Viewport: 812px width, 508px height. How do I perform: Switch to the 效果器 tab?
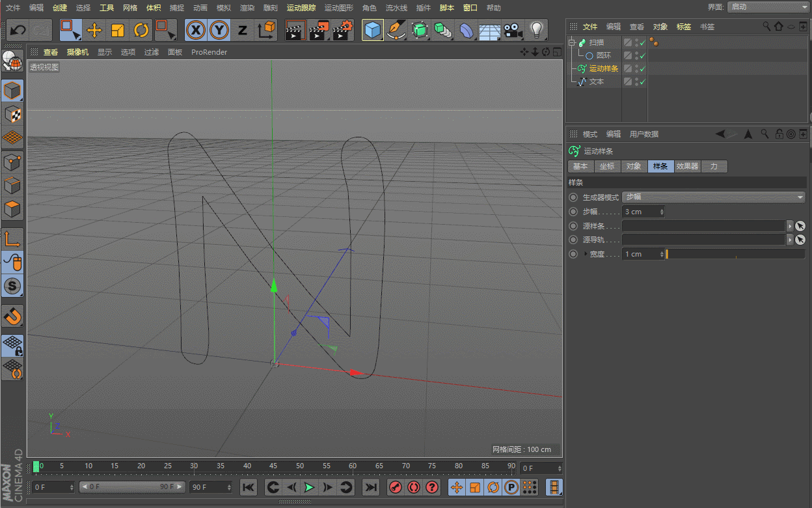(687, 166)
